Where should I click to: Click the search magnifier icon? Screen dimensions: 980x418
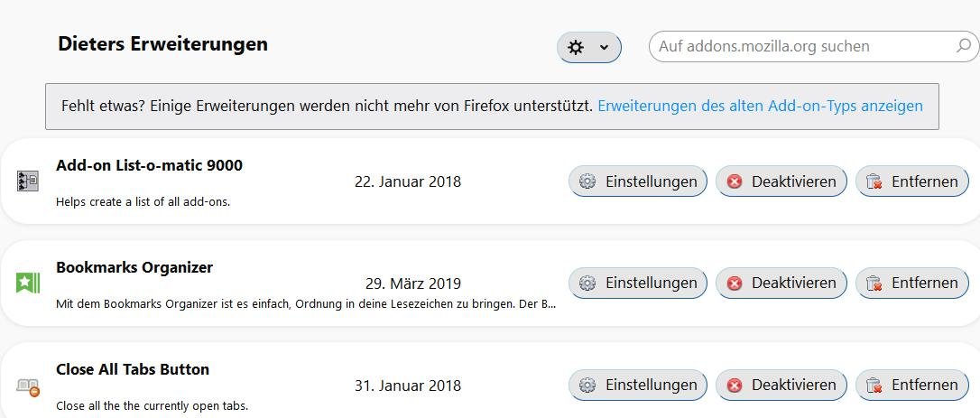(x=963, y=46)
